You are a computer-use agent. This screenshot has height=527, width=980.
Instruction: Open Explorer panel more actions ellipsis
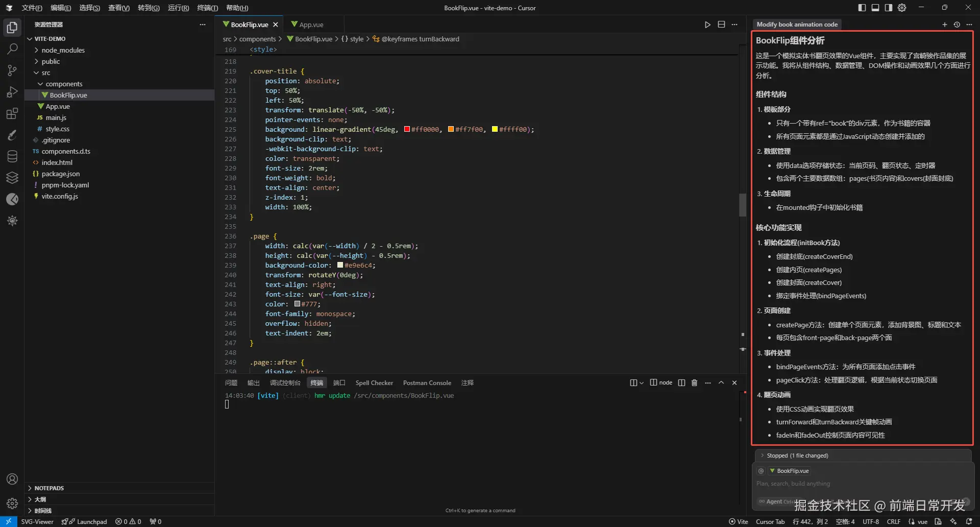[203, 25]
